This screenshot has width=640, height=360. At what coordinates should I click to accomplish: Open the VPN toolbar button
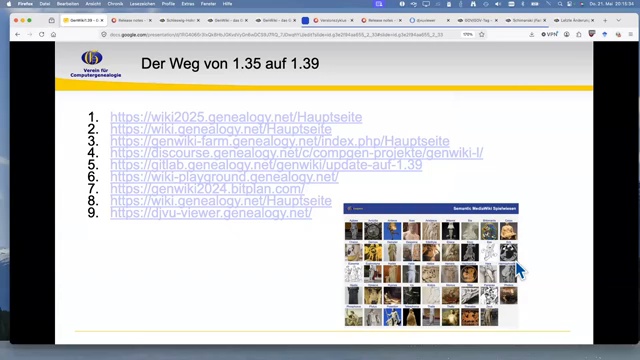pos(549,35)
